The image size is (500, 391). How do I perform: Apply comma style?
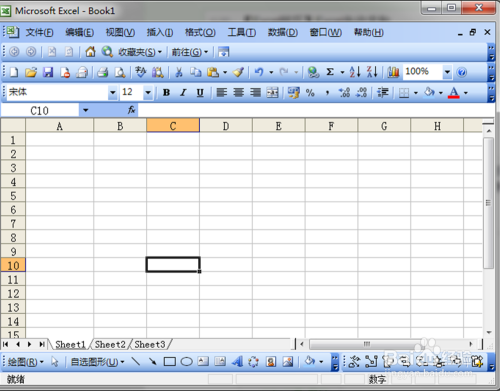pyautogui.click(x=327, y=93)
